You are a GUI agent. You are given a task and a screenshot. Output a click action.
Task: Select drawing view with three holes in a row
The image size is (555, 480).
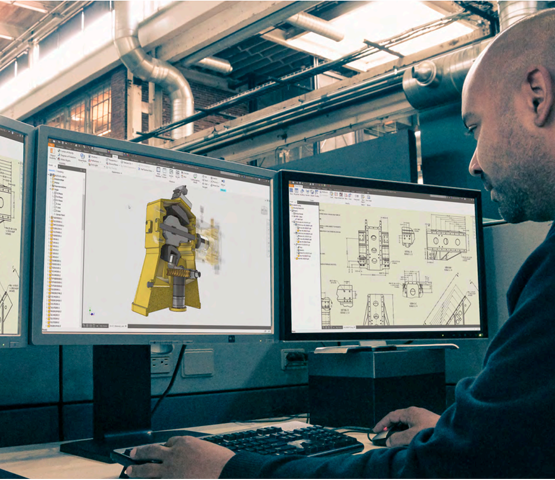click(x=447, y=241)
